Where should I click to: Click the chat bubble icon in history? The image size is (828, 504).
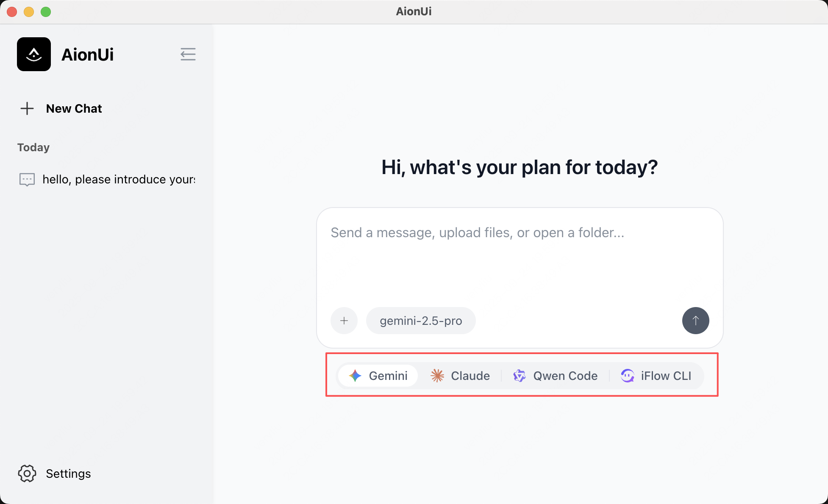27,180
